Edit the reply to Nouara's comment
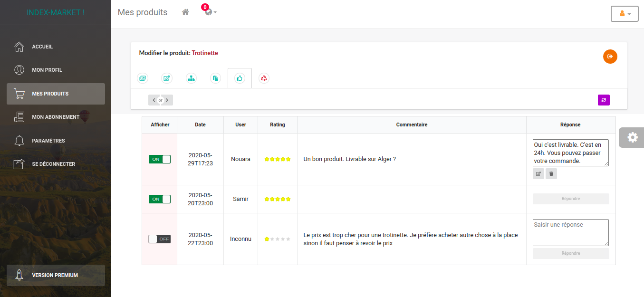The height and width of the screenshot is (297, 644). coord(538,174)
